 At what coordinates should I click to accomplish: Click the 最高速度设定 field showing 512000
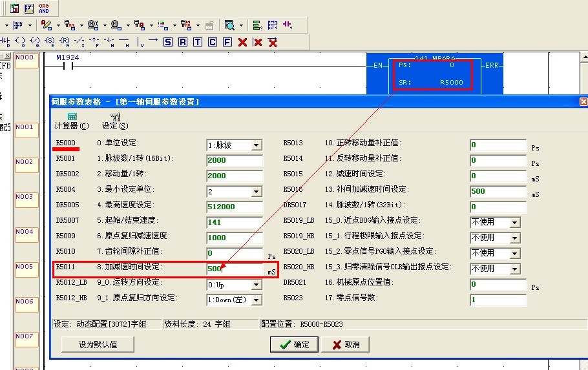[x=235, y=207]
